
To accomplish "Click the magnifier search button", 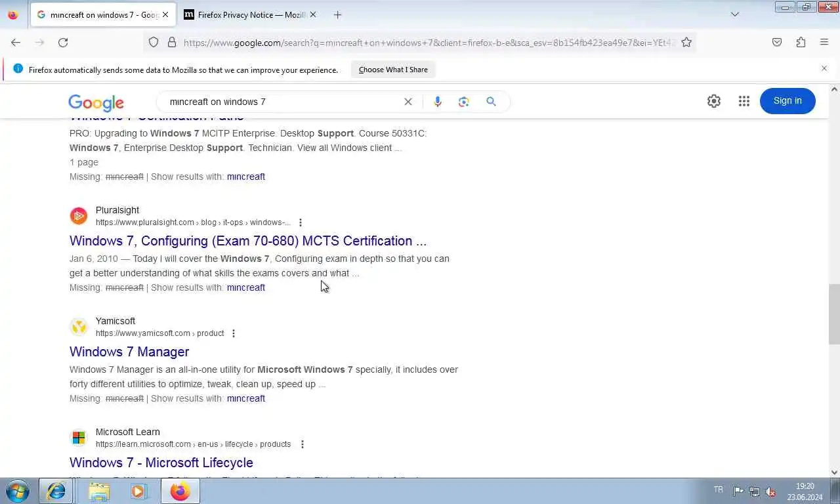I will 491,102.
